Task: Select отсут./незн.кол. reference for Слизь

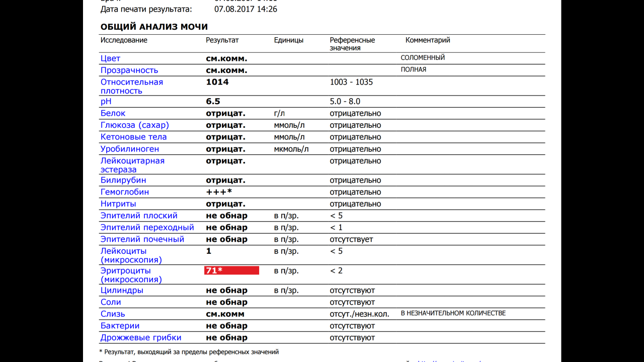Action: (359, 314)
